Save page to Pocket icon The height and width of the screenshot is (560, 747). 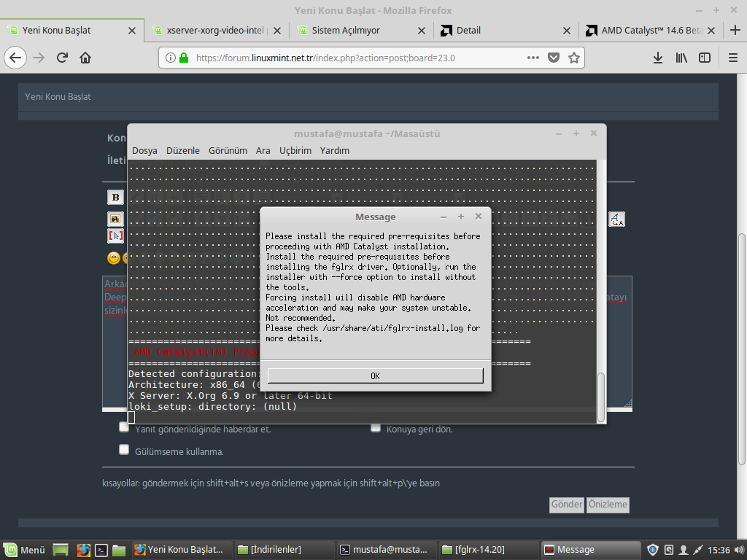[x=553, y=58]
